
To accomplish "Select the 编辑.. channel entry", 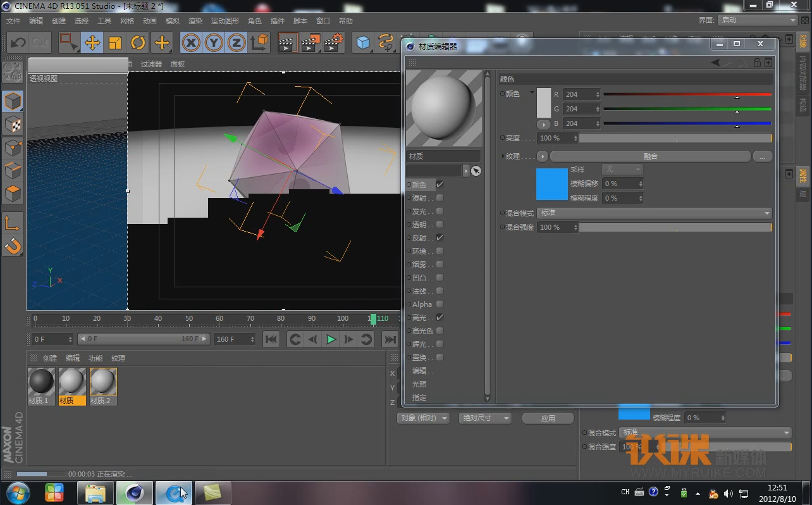I will 423,371.
